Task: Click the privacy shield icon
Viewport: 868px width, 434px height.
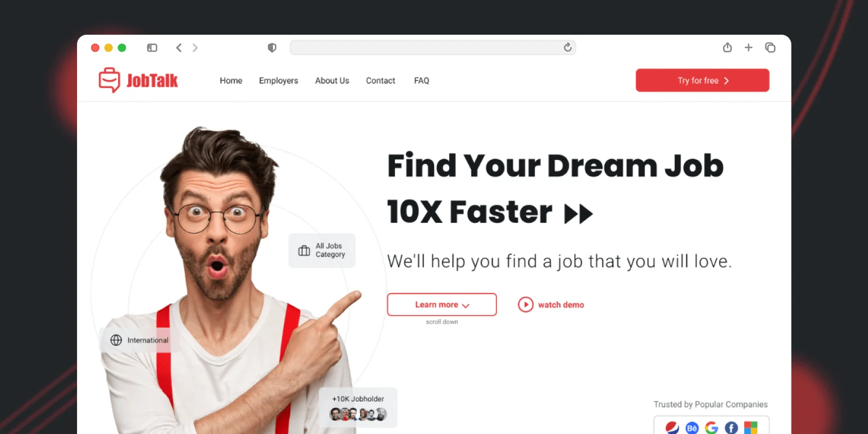Action: click(x=272, y=48)
